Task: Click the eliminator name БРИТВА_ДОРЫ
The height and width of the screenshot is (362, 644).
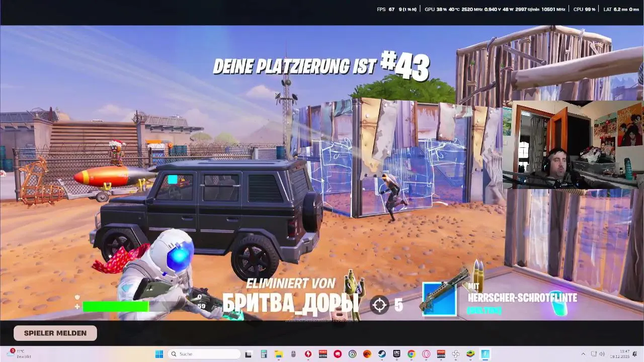Action: coord(291,304)
